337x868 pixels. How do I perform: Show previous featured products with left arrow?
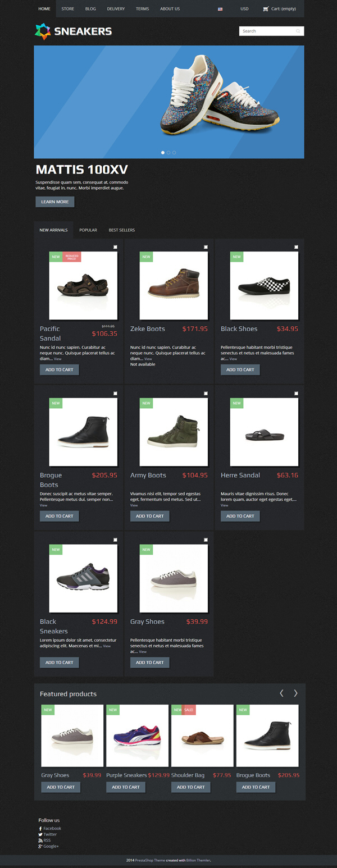coord(282,693)
